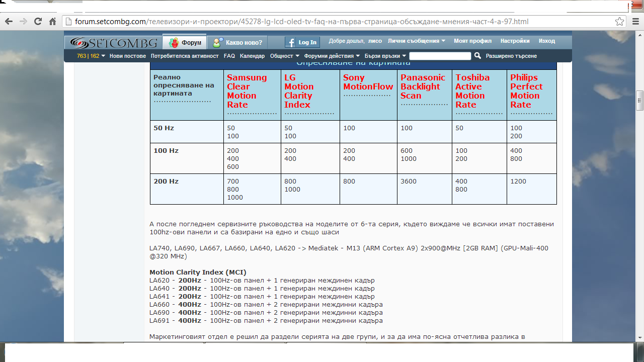644x362 pixels.
Task: Click the LA691 - 400Hz line
Action: [x=266, y=321]
